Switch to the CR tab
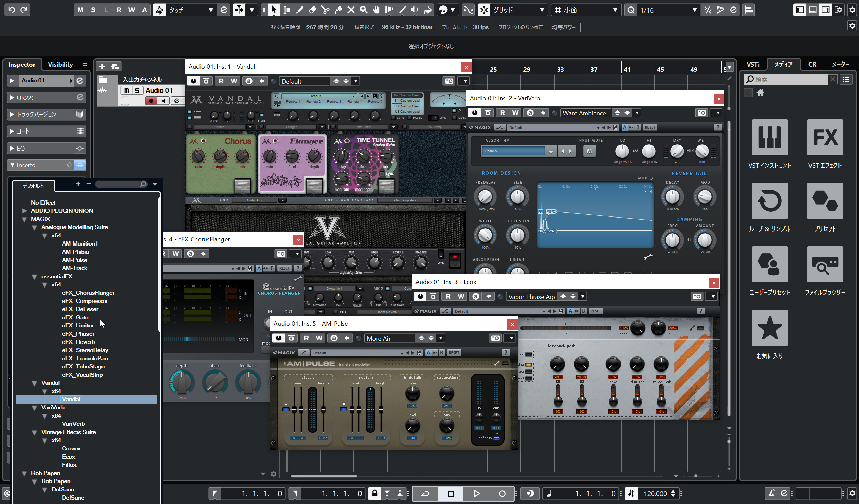This screenshot has width=859, height=504. (x=812, y=64)
